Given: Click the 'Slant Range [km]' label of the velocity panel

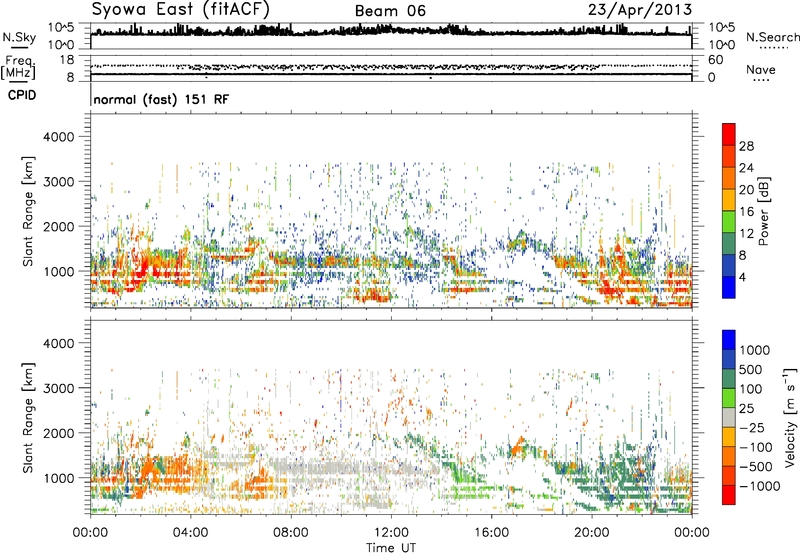Looking at the screenshot, I should pyautogui.click(x=28, y=418).
